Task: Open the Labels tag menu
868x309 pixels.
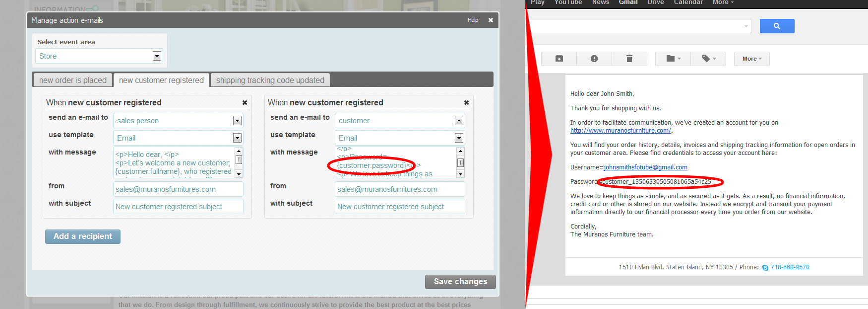Action: coord(709,59)
